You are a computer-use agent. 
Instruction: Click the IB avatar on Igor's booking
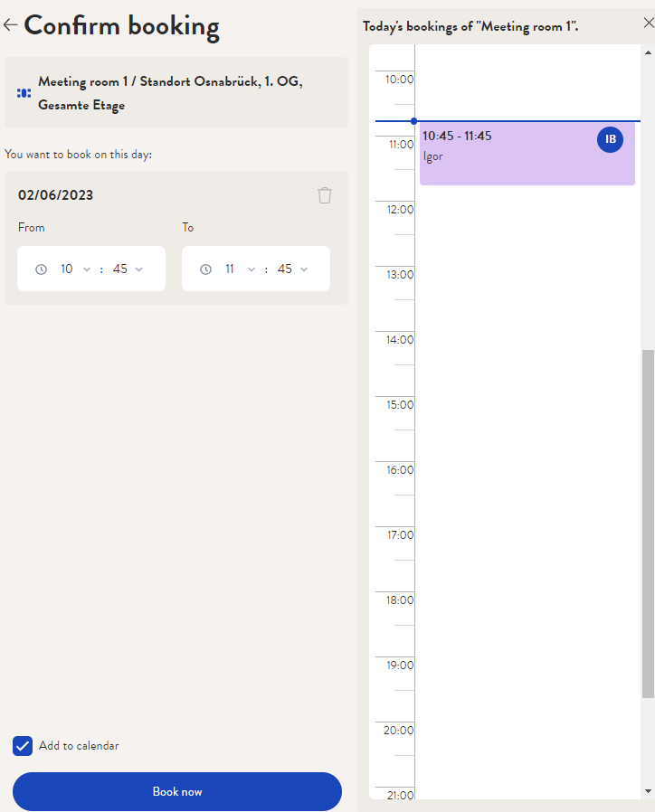[610, 139]
